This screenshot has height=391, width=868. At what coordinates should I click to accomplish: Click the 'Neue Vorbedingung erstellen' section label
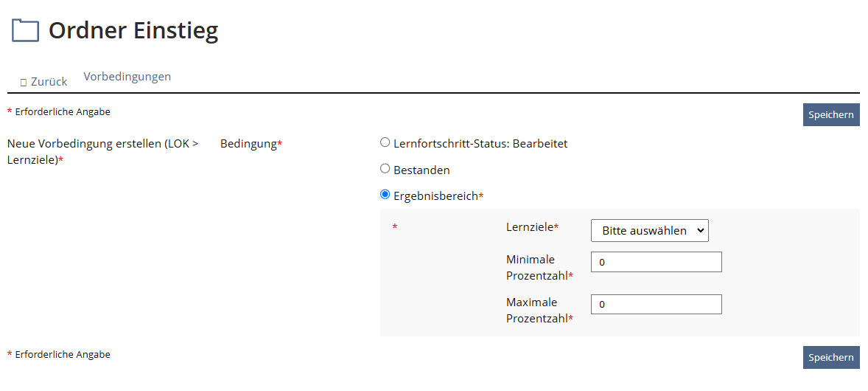pyautogui.click(x=102, y=151)
